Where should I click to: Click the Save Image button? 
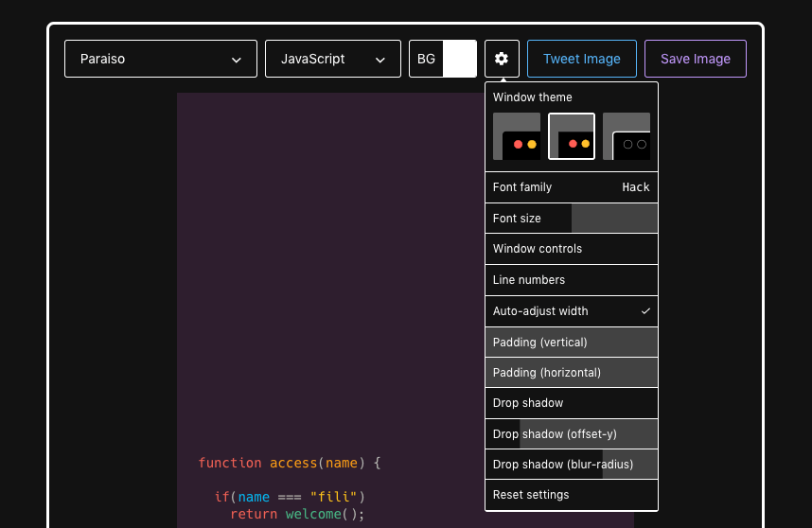coord(695,59)
